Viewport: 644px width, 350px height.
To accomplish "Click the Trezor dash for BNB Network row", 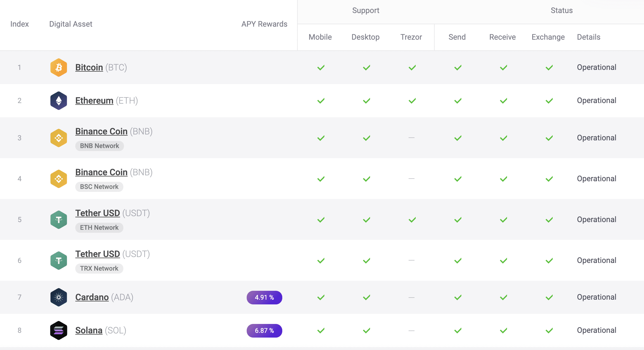I will [412, 138].
